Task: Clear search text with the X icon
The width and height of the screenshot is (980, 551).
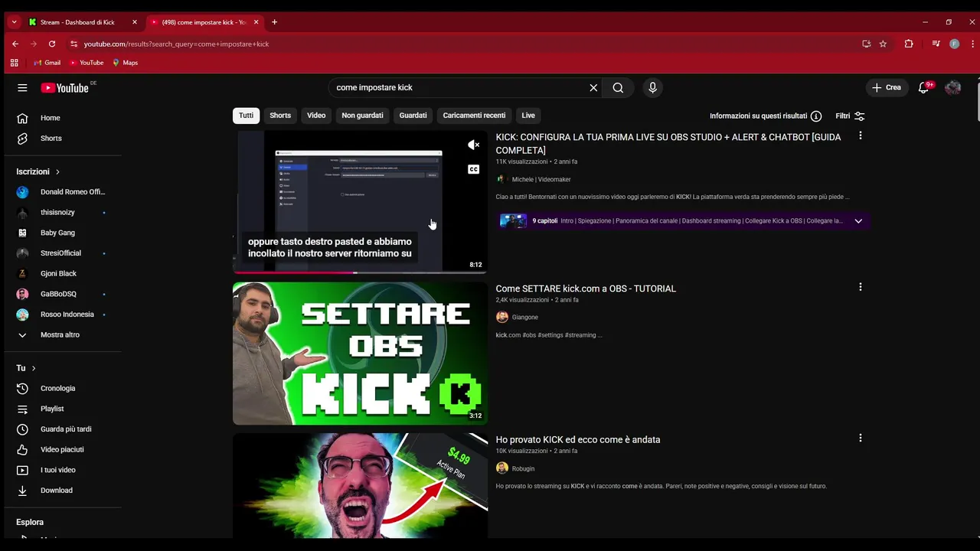Action: click(593, 88)
